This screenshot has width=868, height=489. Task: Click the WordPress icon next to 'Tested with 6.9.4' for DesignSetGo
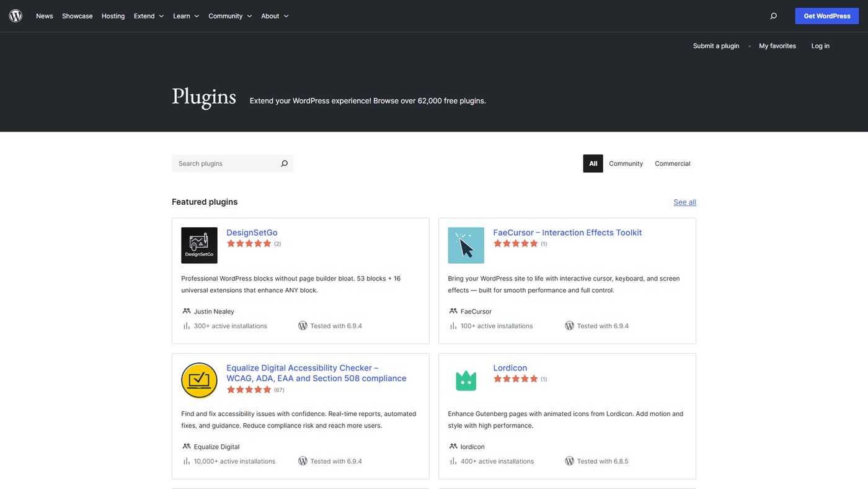(303, 325)
